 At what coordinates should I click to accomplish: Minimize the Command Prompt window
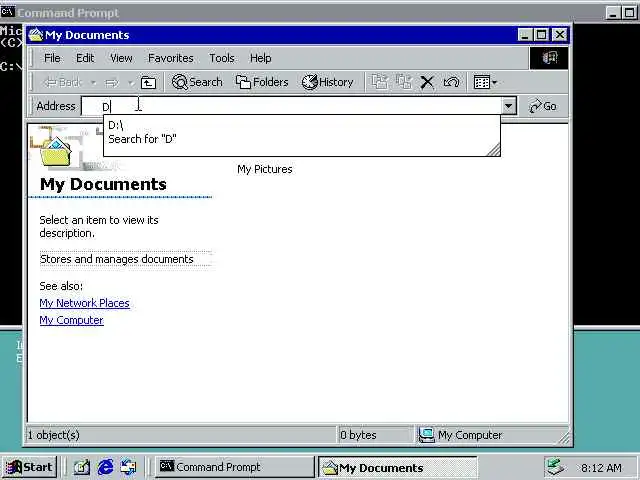coord(613,13)
